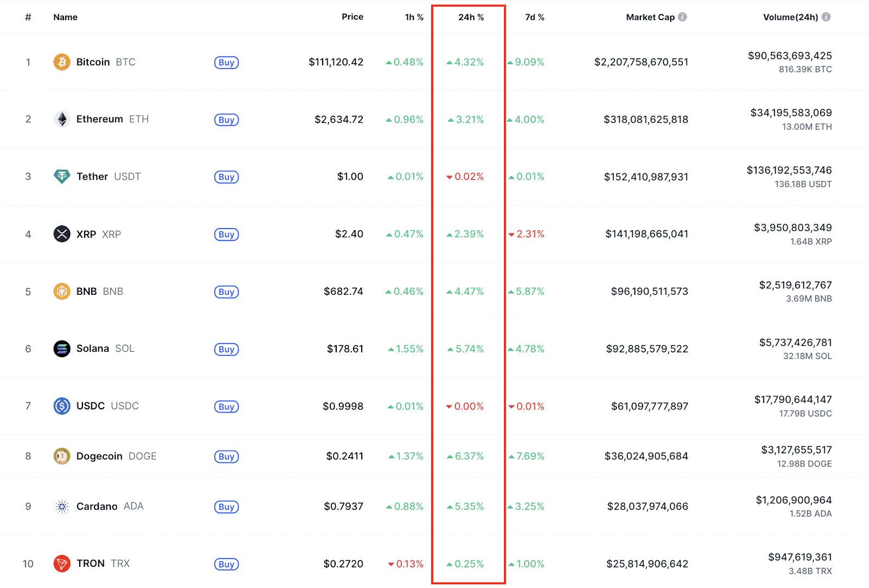869x588 pixels.
Task: Sort by Market Cap column header
Action: [x=650, y=17]
